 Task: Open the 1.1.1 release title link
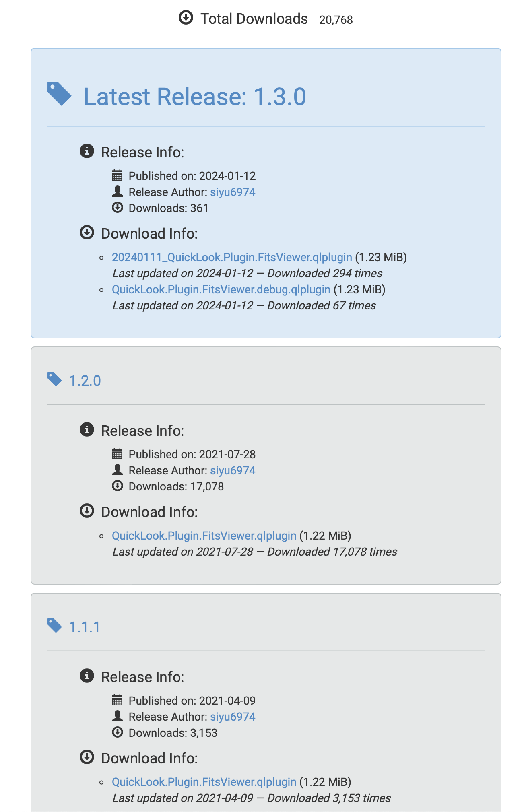coord(85,627)
